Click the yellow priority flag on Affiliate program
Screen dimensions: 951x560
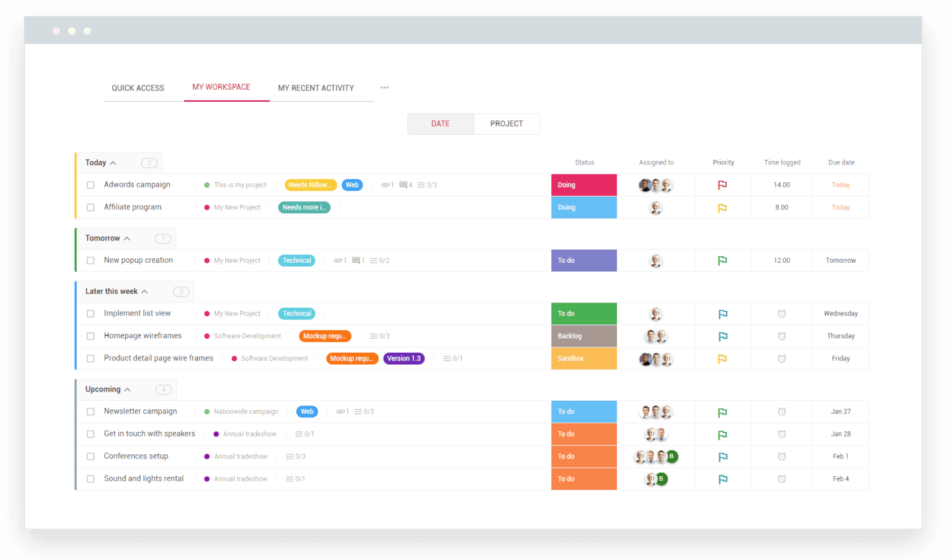click(x=722, y=207)
